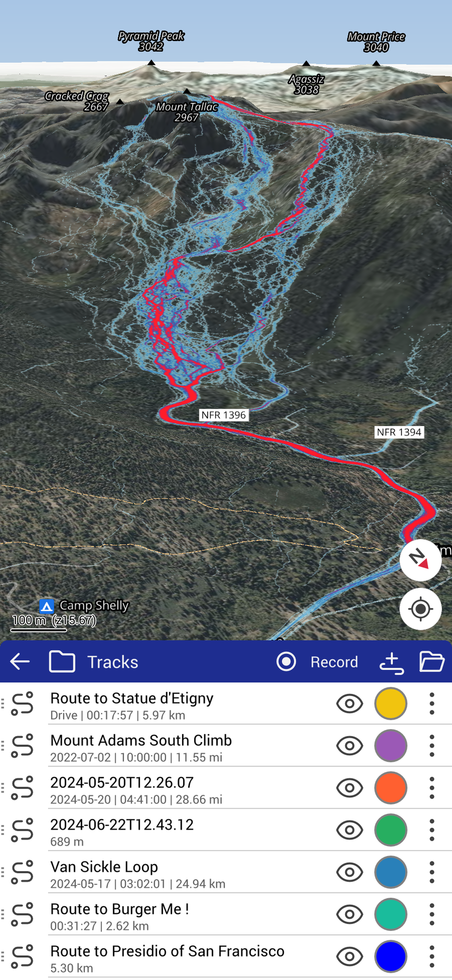This screenshot has height=980, width=452.
Task: Hide the Van Sickle Loop track
Action: (349, 872)
